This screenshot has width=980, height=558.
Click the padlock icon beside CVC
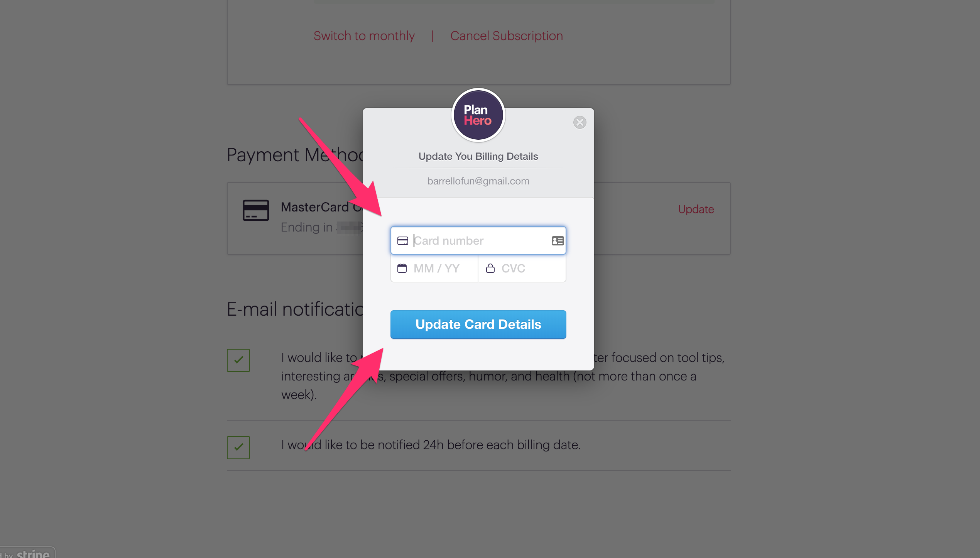[x=490, y=268]
